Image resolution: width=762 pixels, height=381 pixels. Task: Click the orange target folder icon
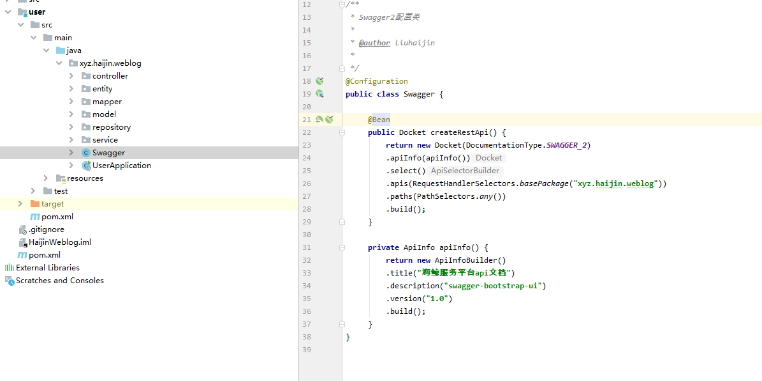(35, 204)
